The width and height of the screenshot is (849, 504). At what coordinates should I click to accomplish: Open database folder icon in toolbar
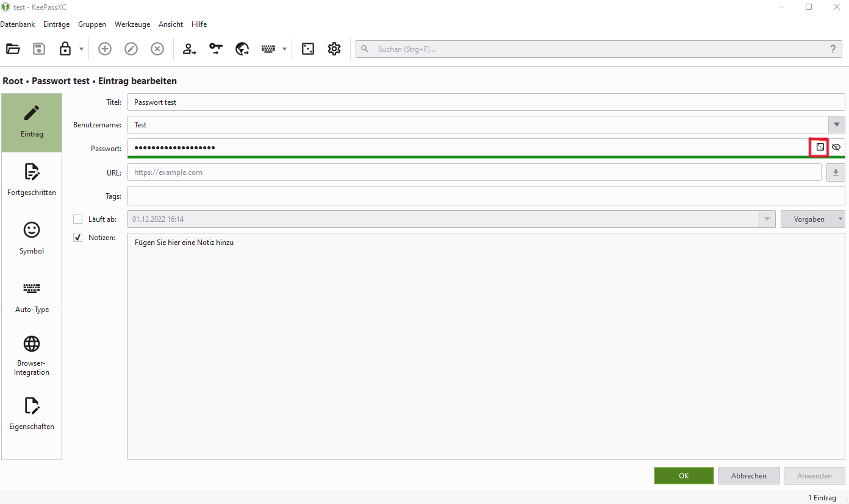pyautogui.click(x=13, y=49)
